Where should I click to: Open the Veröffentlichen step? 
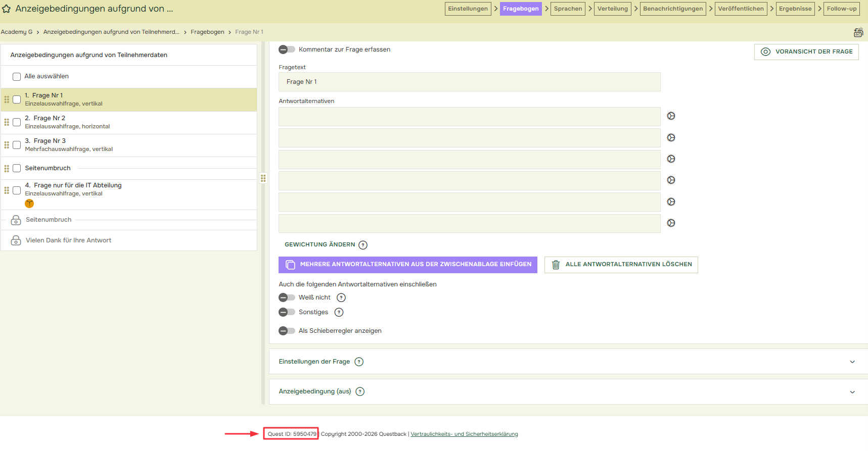coord(741,9)
